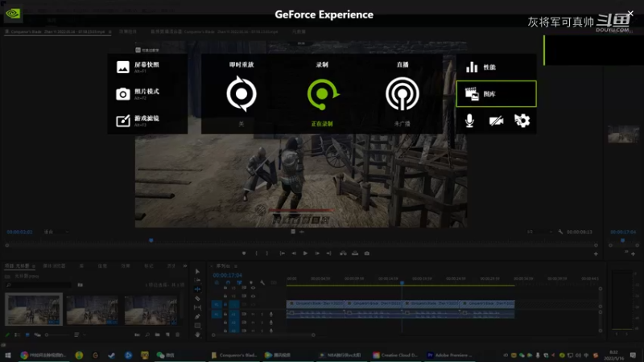Adjust the project panel thumbnail zoom slider
Screen dimensions: 644x362
tap(56, 335)
